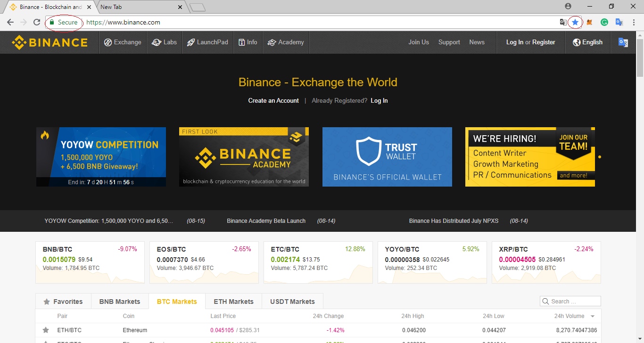Open a new browser tab button
This screenshot has height=343, width=644.
(x=198, y=7)
